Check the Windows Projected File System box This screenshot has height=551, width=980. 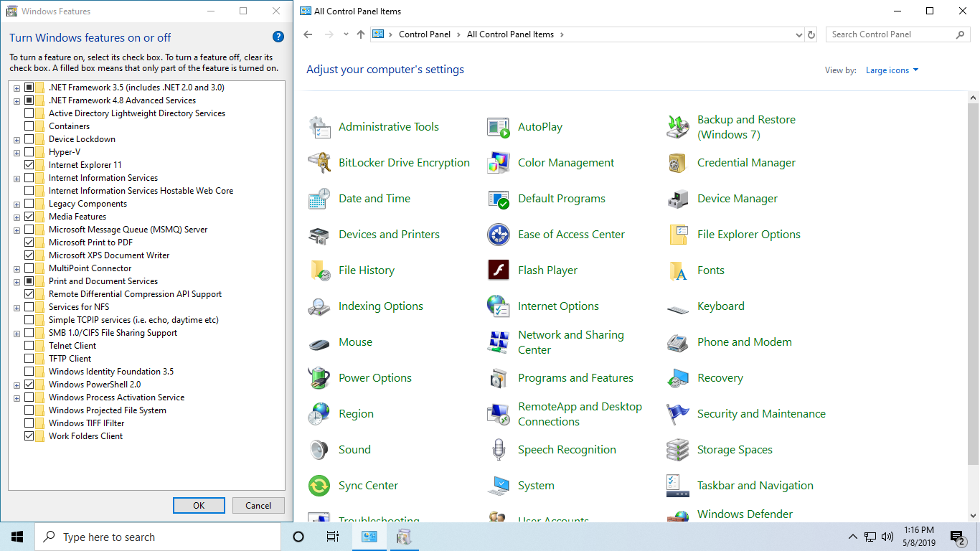[x=29, y=410]
